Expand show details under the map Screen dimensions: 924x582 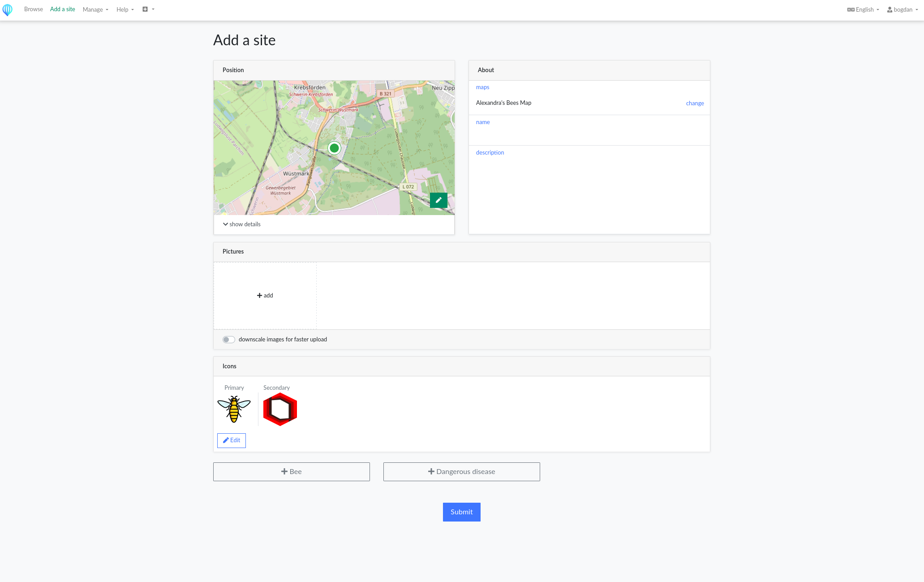click(242, 224)
